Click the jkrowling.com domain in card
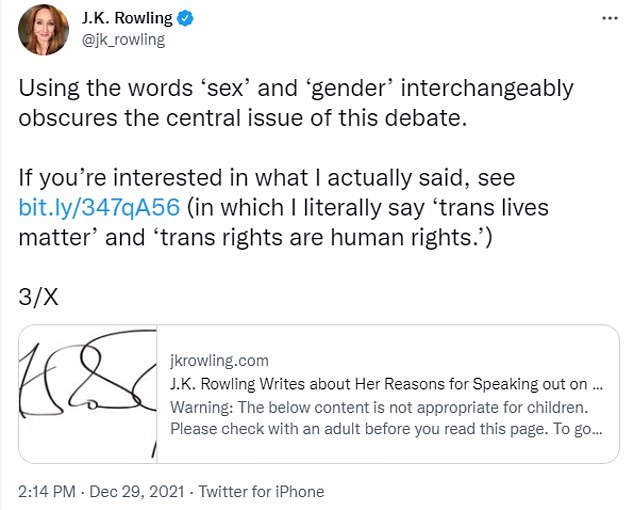This screenshot has height=510, width=634. click(219, 360)
